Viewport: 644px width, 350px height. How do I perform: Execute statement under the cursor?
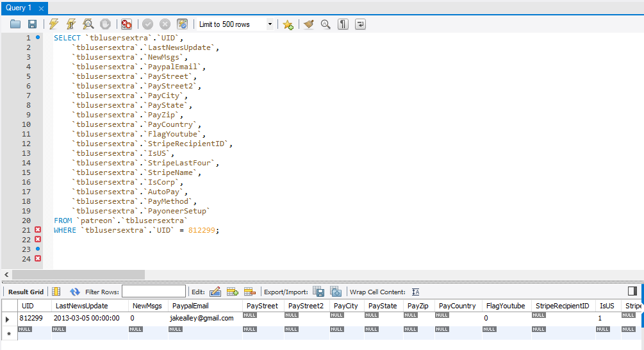71,24
